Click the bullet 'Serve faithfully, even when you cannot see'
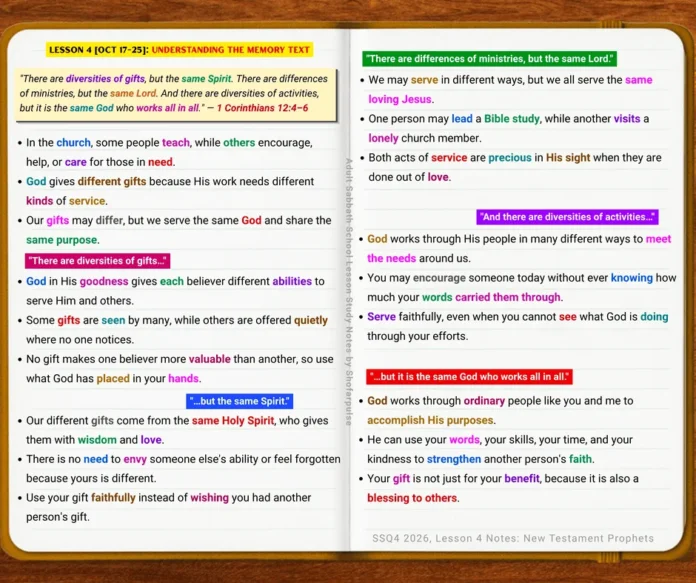 (514, 326)
